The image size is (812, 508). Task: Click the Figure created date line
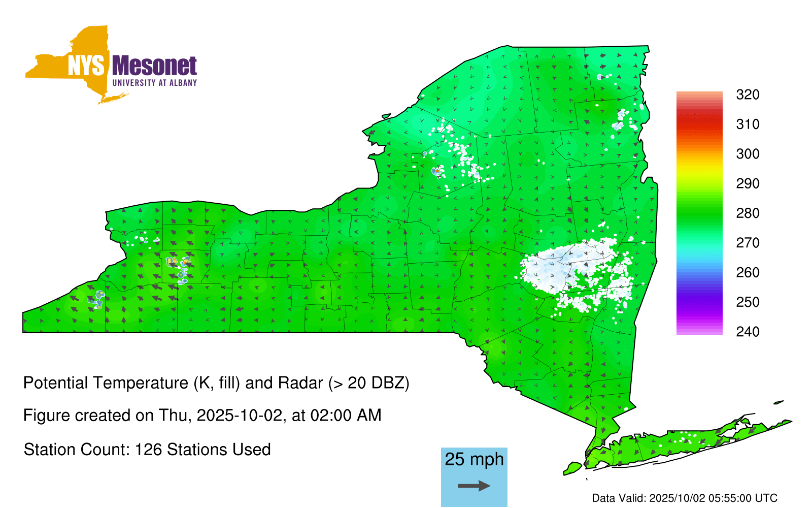(202, 416)
